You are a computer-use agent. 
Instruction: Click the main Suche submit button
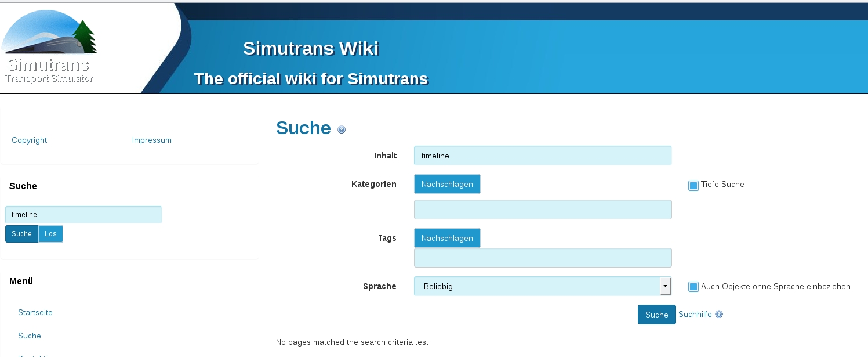656,315
